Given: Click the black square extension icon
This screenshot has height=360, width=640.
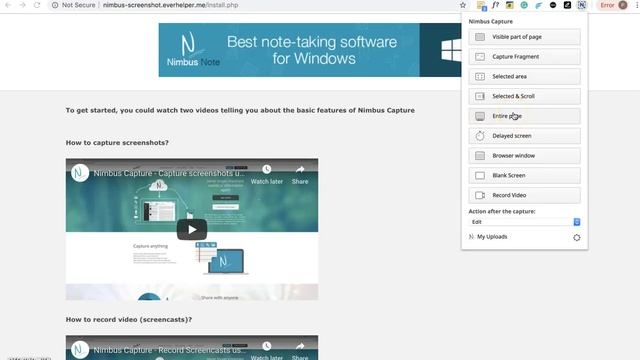Looking at the screenshot, I should [567, 5].
